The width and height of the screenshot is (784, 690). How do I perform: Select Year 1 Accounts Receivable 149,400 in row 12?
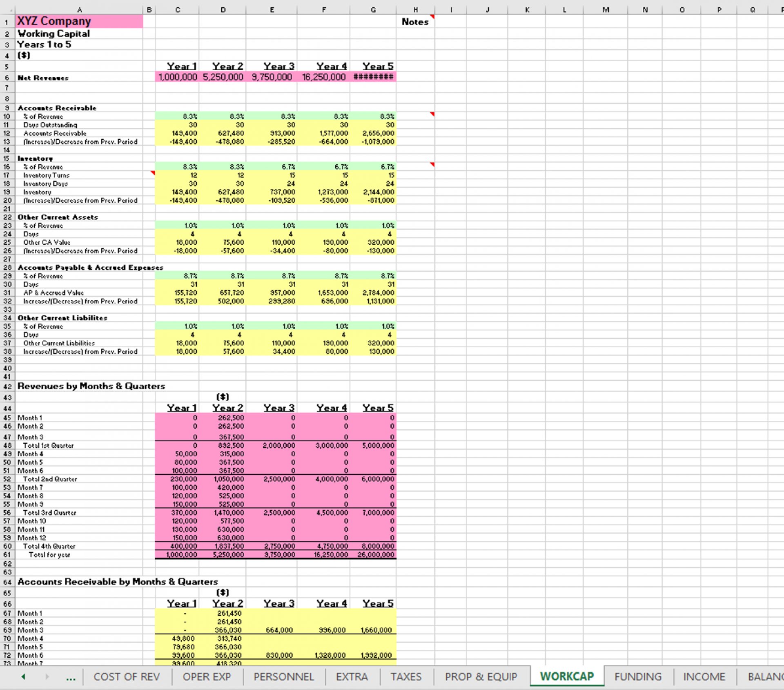177,133
